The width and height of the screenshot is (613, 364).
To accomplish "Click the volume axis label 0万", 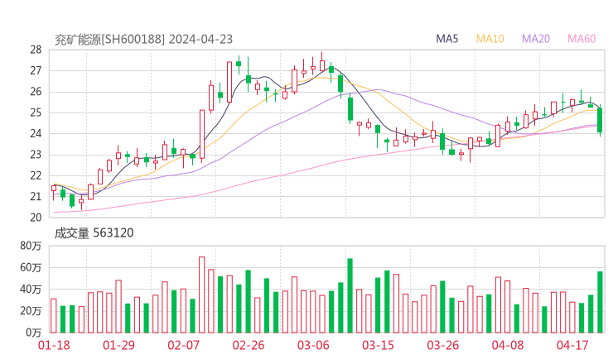I will (34, 333).
